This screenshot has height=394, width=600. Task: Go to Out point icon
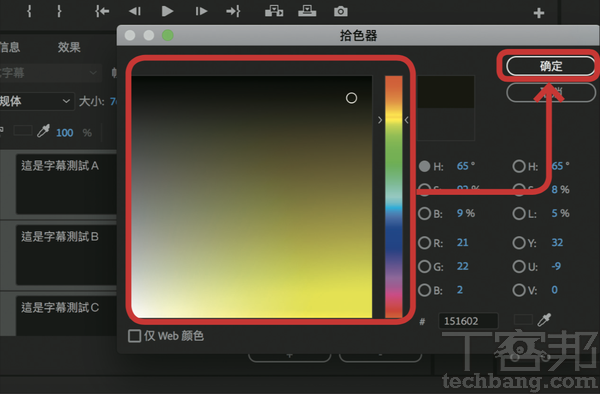point(233,11)
